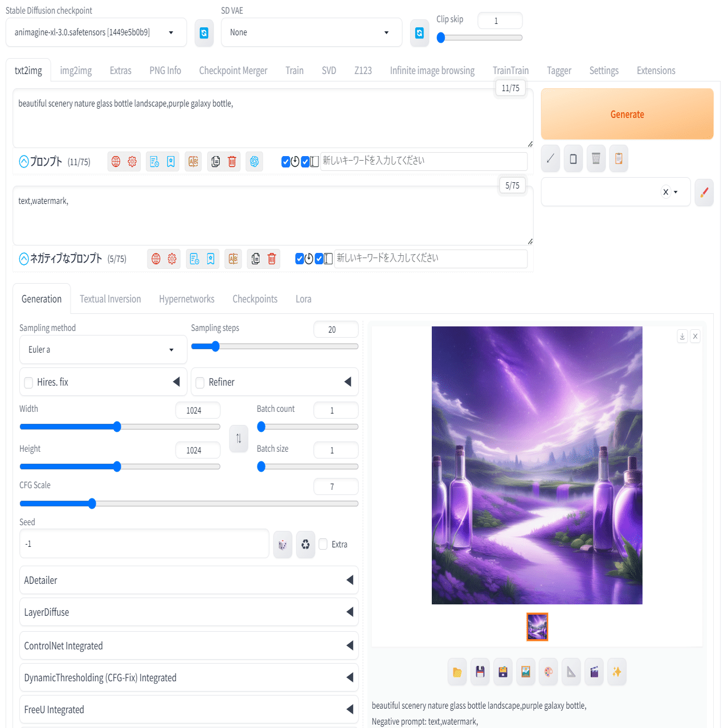This screenshot has height=728, width=728.
Task: Toggle first checkbox in negative prompt keyword bar
Action: pos(300,259)
